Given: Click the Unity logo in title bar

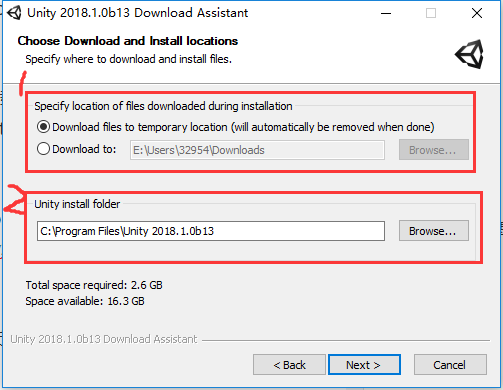Looking at the screenshot, I should coord(14,13).
